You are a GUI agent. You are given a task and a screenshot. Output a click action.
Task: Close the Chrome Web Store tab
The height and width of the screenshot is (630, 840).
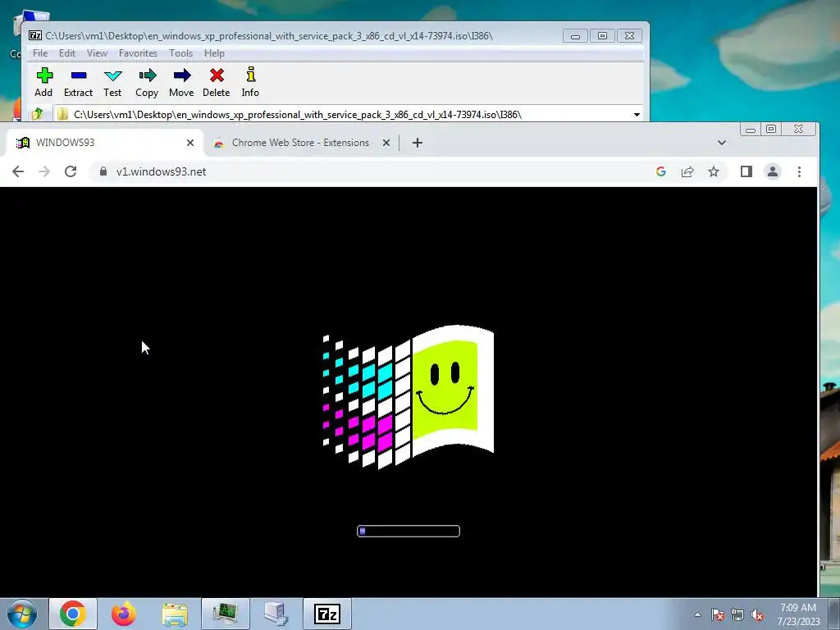[x=386, y=143]
